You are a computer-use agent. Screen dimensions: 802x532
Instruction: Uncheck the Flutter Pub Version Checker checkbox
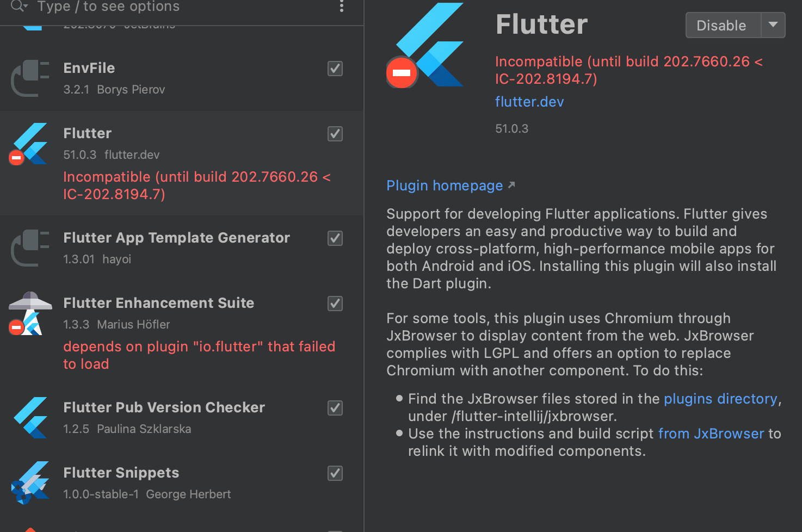click(335, 408)
